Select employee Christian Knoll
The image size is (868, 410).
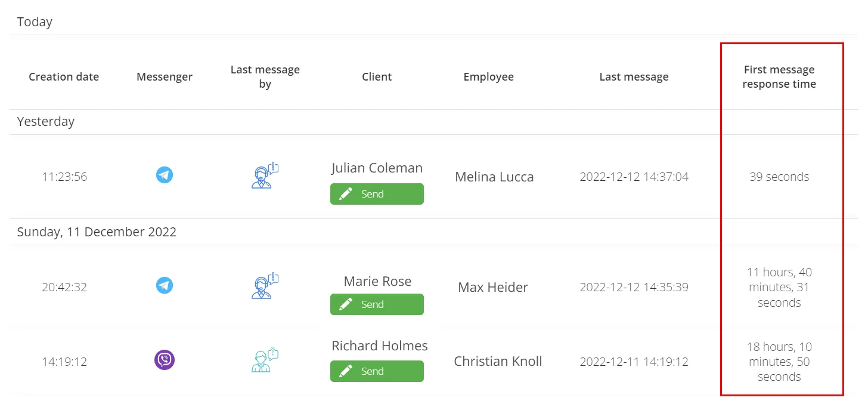(498, 362)
